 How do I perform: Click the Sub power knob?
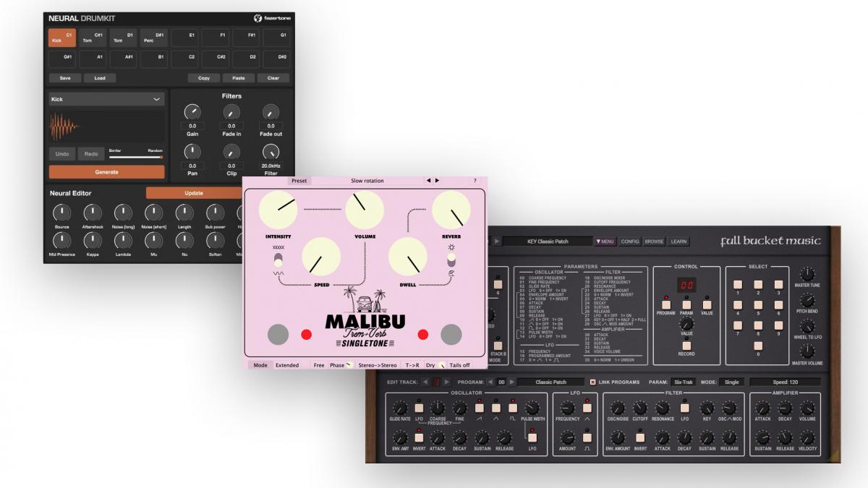tap(215, 213)
